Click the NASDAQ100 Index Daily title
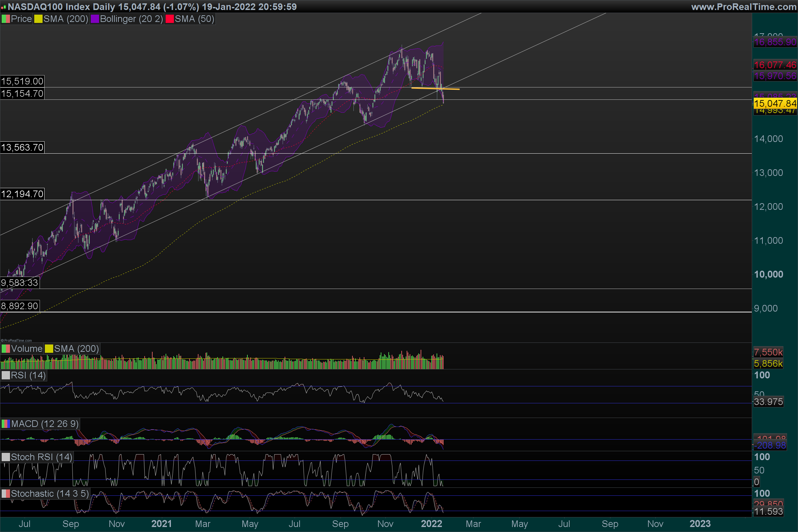The image size is (798, 532). click(61, 7)
